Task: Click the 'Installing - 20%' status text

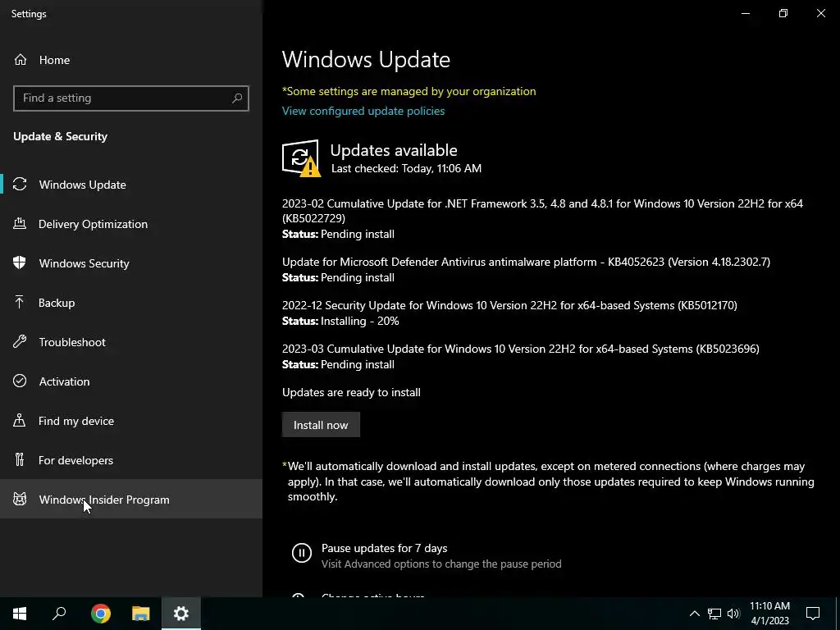Action: click(x=359, y=321)
